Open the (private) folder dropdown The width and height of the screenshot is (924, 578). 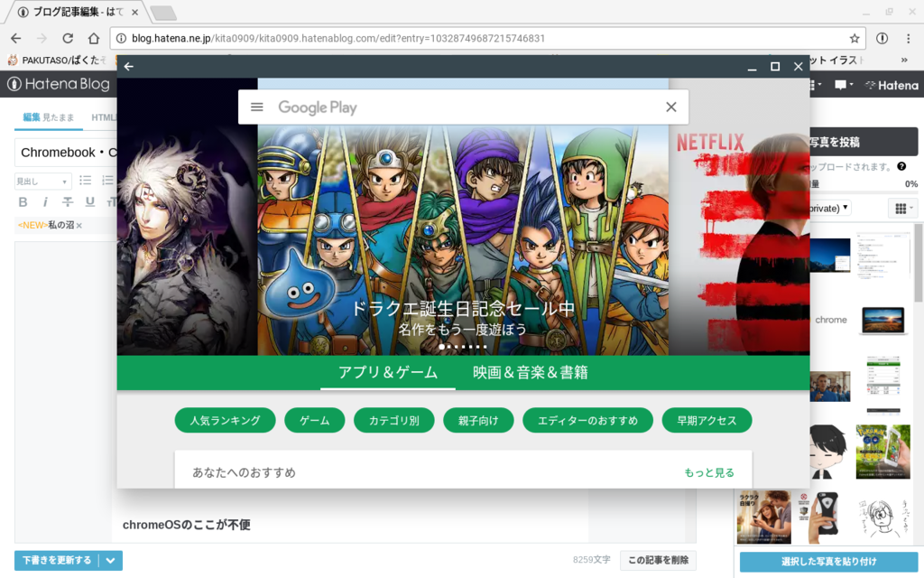[x=830, y=209]
